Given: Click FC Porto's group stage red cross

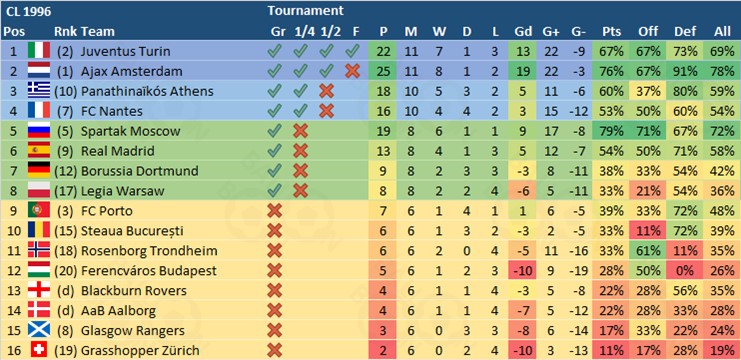Looking at the screenshot, I should coord(275,211).
